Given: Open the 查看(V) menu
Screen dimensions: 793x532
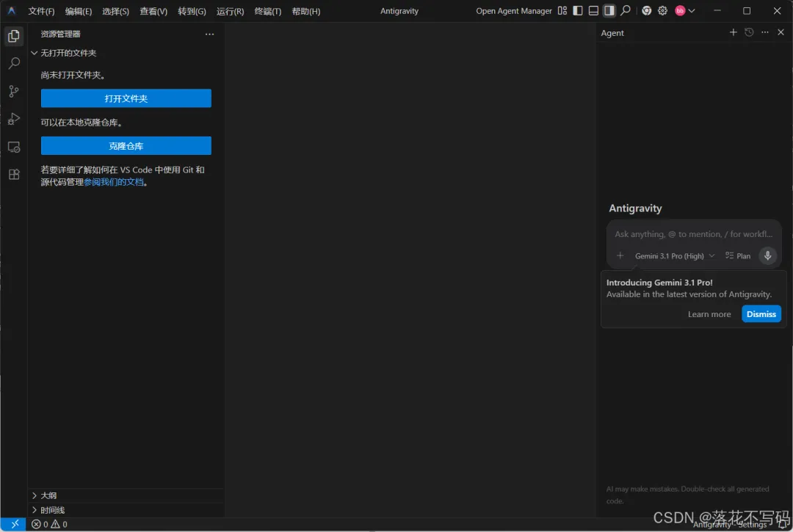Looking at the screenshot, I should coord(153,11).
